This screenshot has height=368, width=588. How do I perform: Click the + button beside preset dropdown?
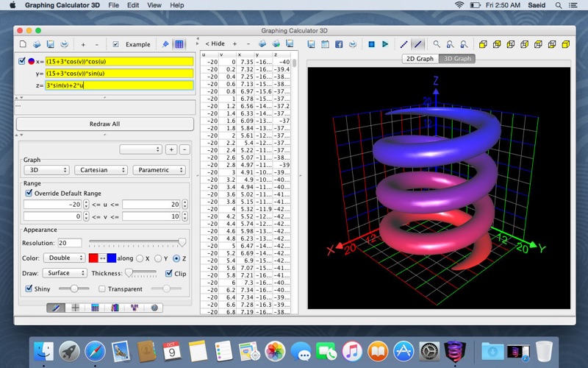pos(171,149)
